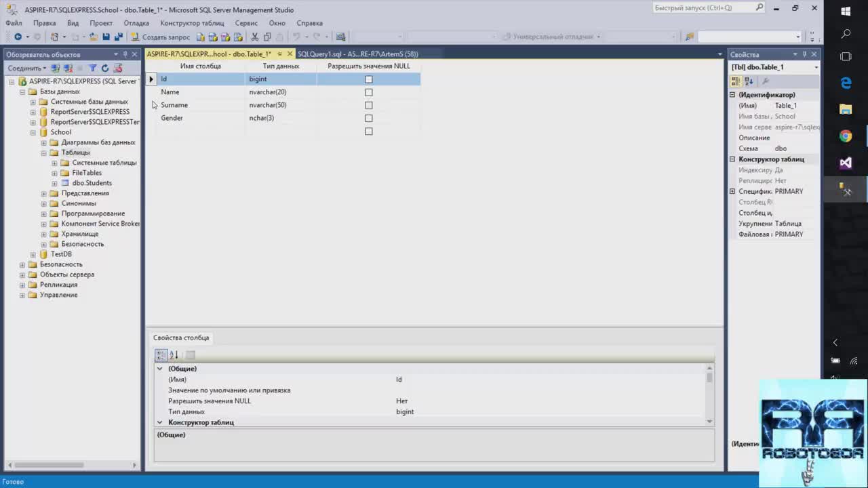868x488 pixels.
Task: Click the New Project toolbar icon
Action: tap(54, 37)
